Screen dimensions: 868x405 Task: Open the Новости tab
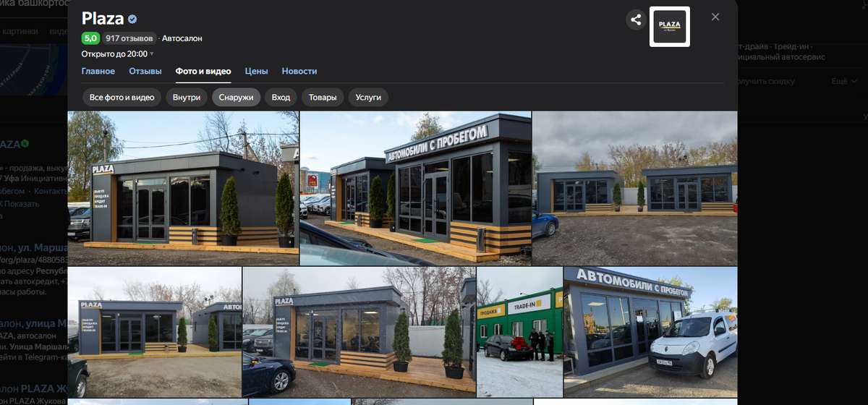(299, 71)
